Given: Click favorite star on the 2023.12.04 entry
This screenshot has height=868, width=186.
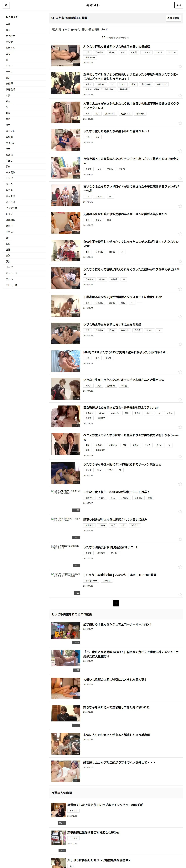Looking at the screenshot, I should pyautogui.click(x=180, y=66).
